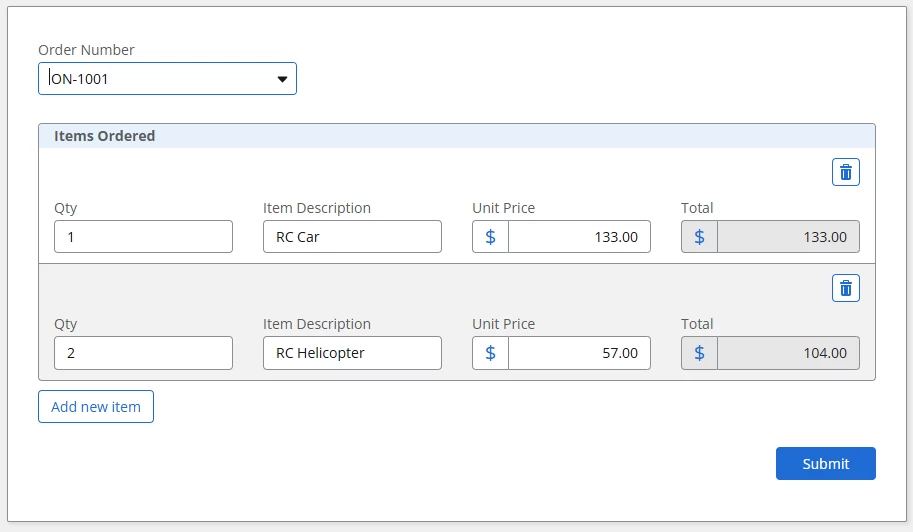
Task: Click the Order Number label
Action: (86, 50)
